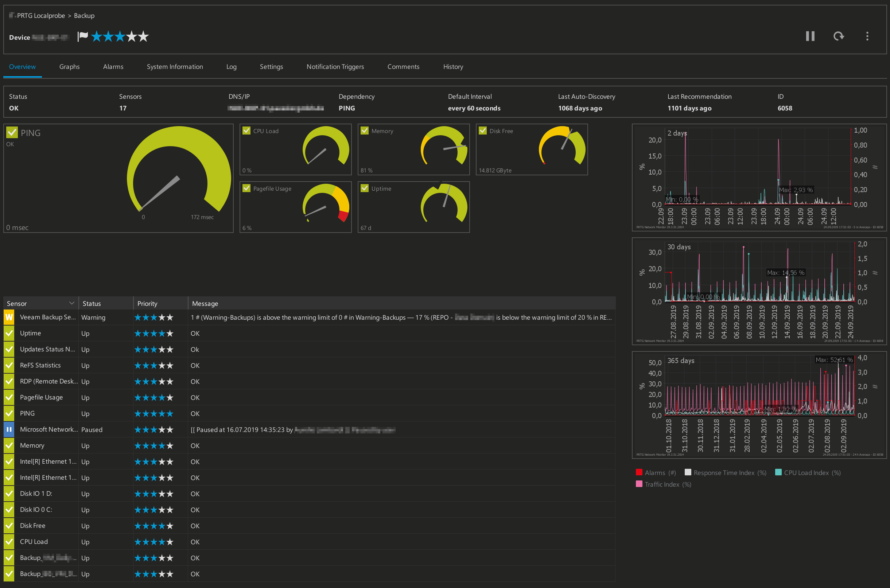Toggle Traffic Index legend entry

[x=664, y=484]
